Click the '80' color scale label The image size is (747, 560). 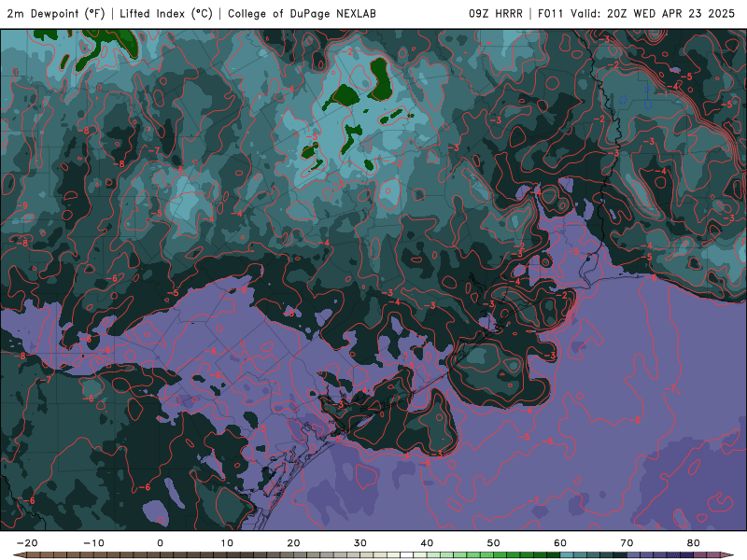pyautogui.click(x=694, y=543)
